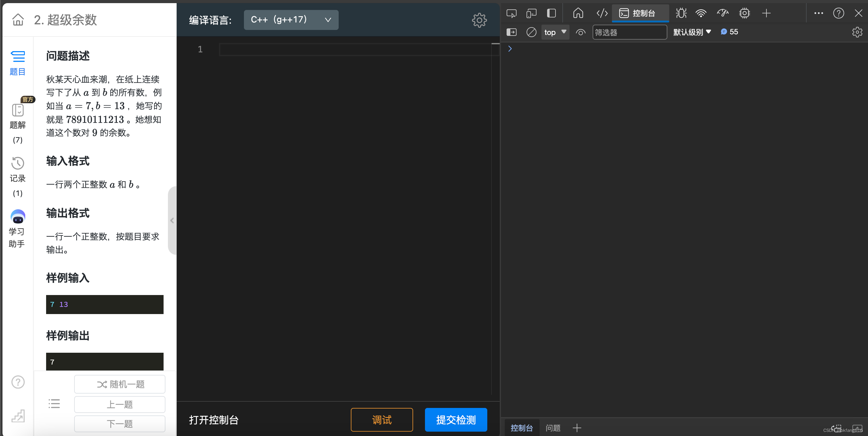Select the DevTools inspect element tool
Viewport: 868px width, 436px height.
click(512, 13)
